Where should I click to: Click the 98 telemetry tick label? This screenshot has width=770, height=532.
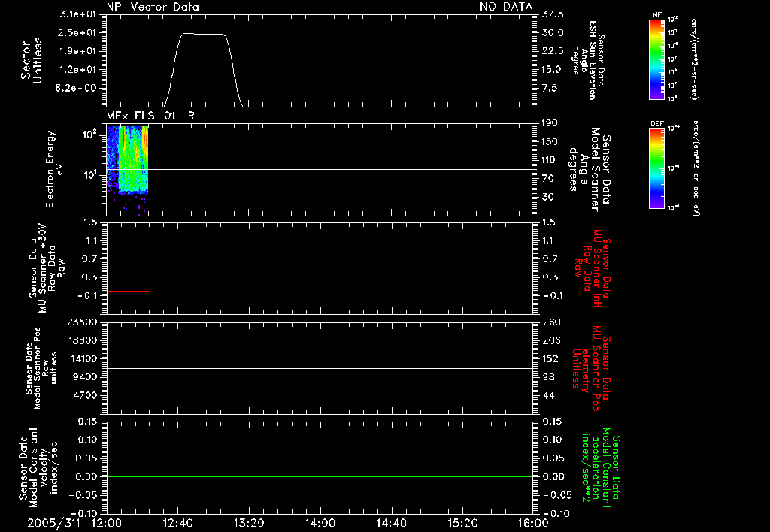click(548, 377)
